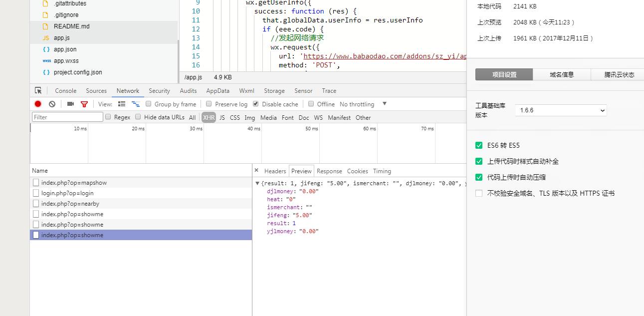The width and height of the screenshot is (644, 316).
Task: Open the 工具基础库版本 1.6.6 dropdown
Action: 561,110
